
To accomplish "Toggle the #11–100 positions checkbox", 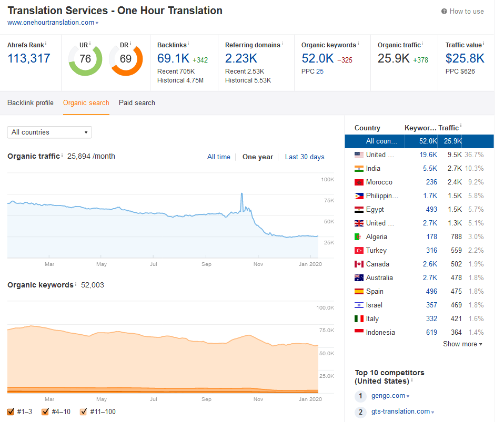I will click(x=83, y=411).
